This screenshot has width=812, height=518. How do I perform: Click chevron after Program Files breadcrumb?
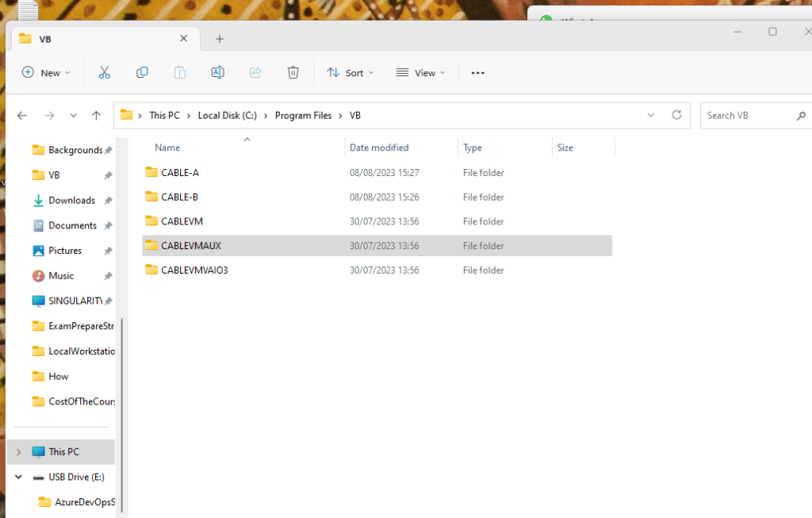[x=340, y=116]
